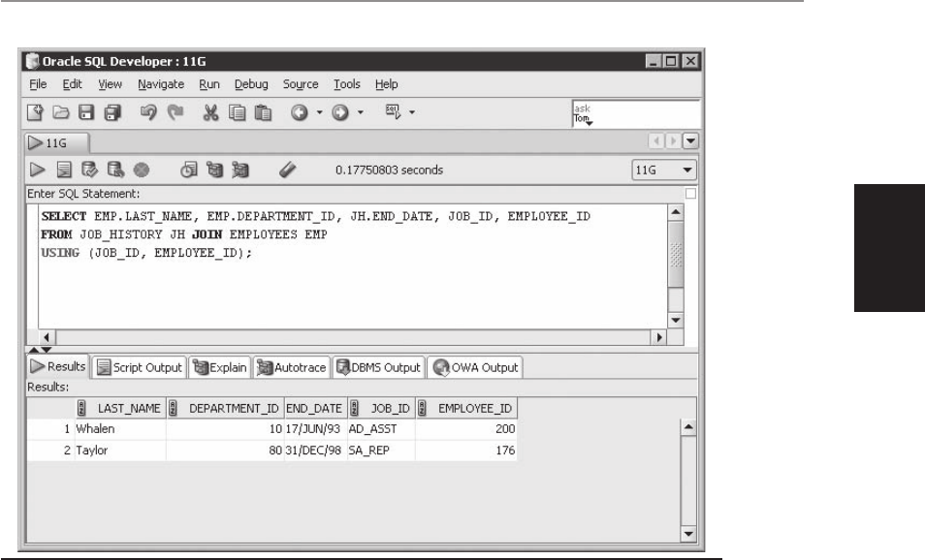Click the SQL editor scroll up arrow
Image resolution: width=925 pixels, height=560 pixels.
[x=676, y=212]
